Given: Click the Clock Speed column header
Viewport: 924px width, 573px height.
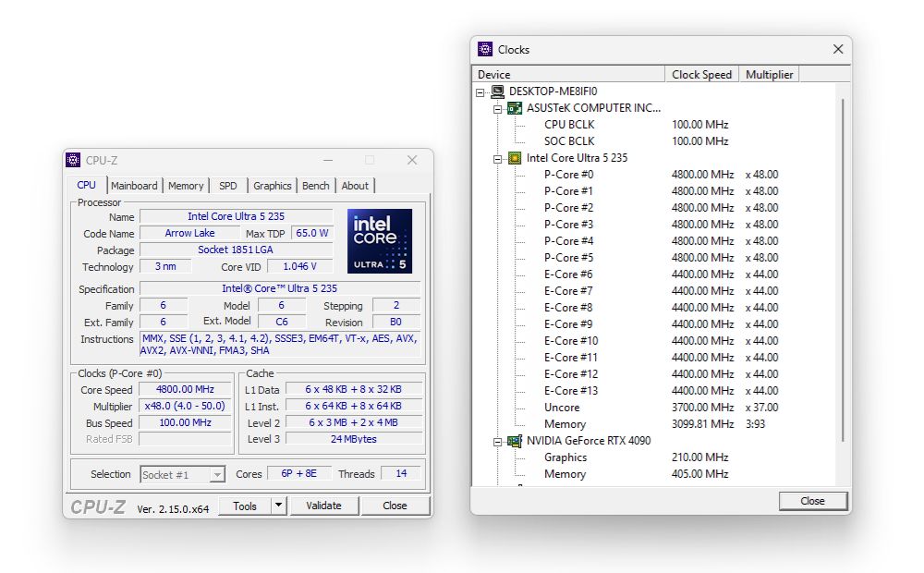Looking at the screenshot, I should [702, 74].
